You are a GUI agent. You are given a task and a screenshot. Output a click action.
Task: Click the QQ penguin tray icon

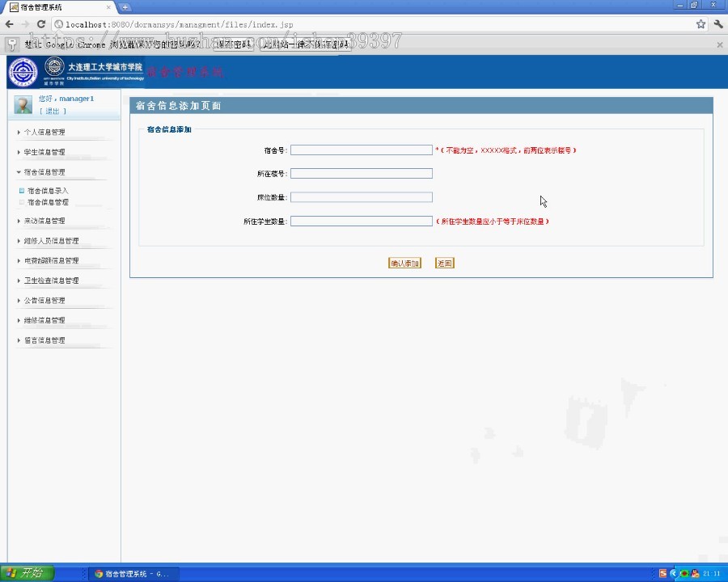tap(695, 573)
